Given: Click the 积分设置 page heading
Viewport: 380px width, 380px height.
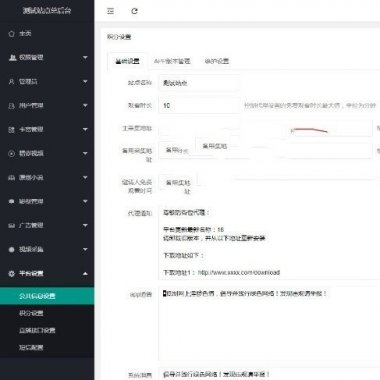Looking at the screenshot, I should [x=119, y=37].
